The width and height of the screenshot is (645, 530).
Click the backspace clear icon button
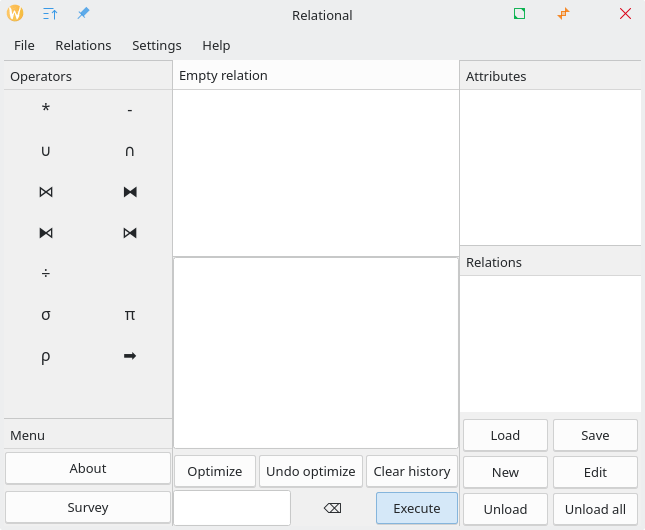click(x=333, y=508)
